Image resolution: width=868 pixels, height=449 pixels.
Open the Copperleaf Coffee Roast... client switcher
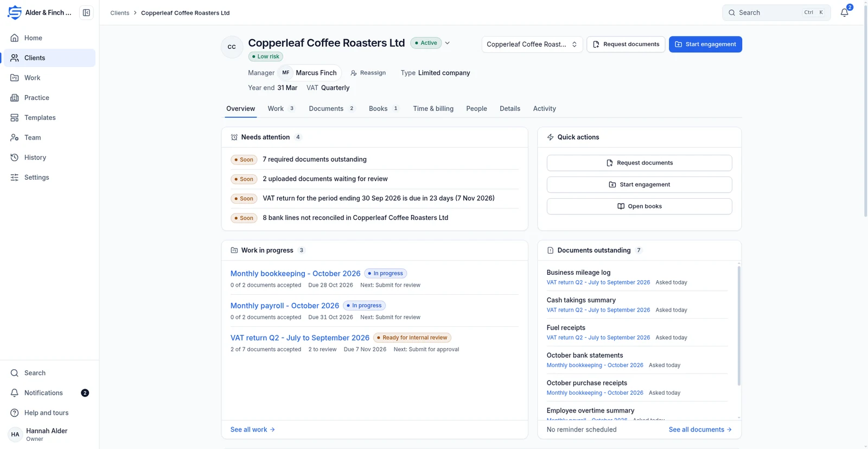pos(532,45)
